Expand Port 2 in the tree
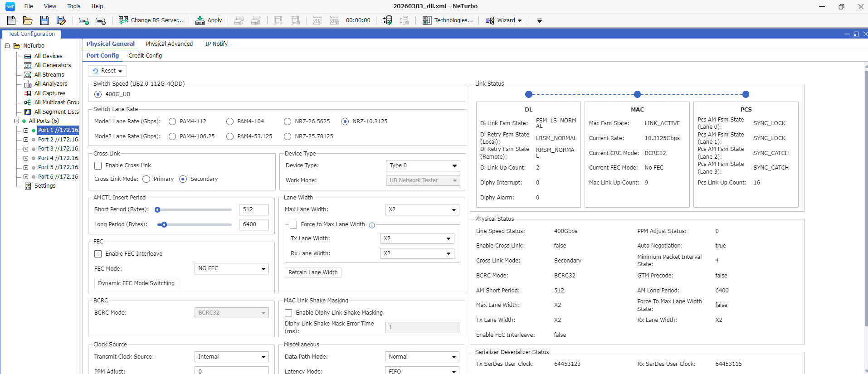Image resolution: width=868 pixels, height=374 pixels. (x=26, y=140)
